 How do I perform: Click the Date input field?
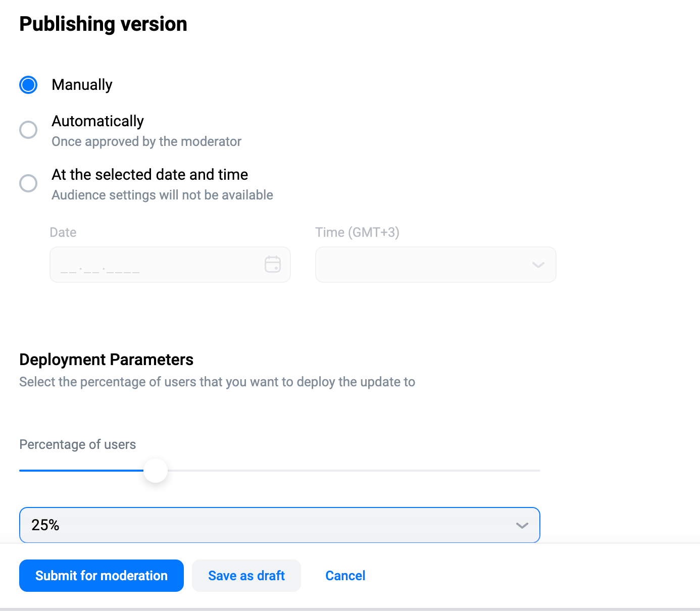click(x=170, y=265)
